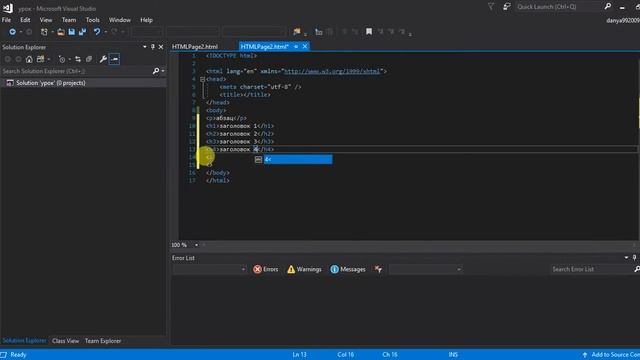
Task: Open the File menu
Action: pyautogui.click(x=6, y=20)
